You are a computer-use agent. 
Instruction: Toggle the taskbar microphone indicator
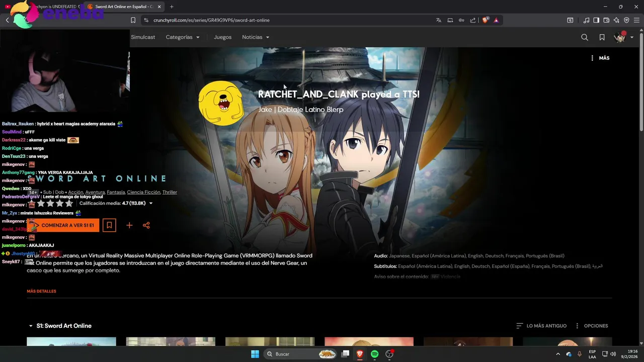(580, 354)
